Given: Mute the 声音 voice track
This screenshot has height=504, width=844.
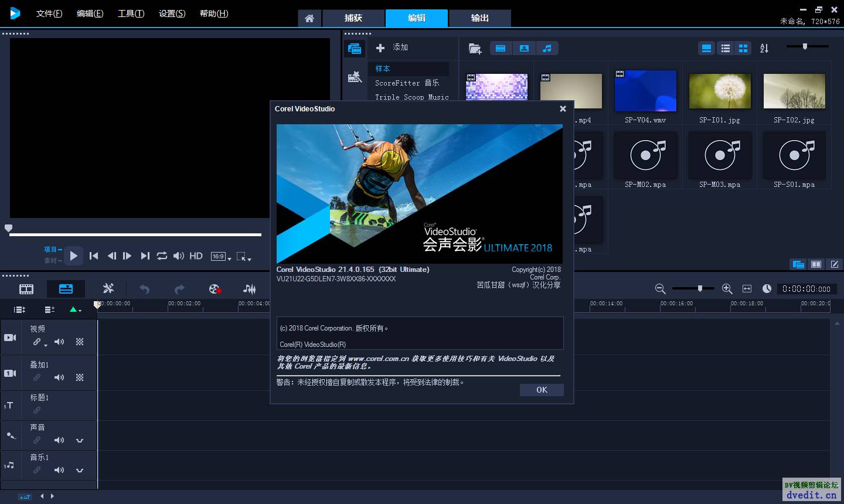Looking at the screenshot, I should point(59,440).
